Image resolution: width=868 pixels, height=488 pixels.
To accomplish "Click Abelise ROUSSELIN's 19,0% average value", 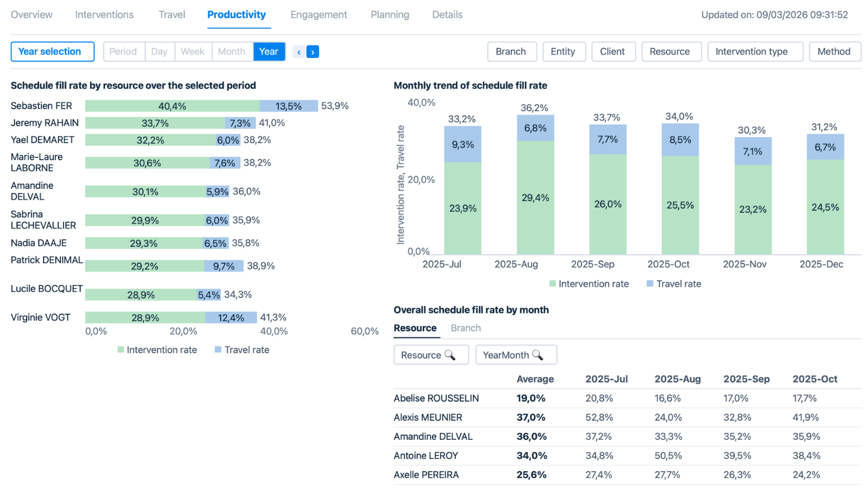I will click(531, 398).
